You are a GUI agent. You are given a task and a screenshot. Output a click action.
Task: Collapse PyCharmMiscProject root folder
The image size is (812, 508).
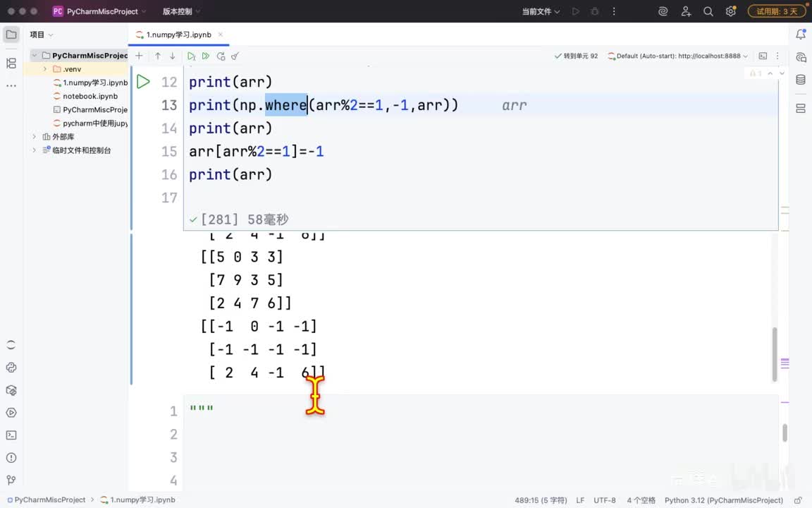[x=34, y=56]
